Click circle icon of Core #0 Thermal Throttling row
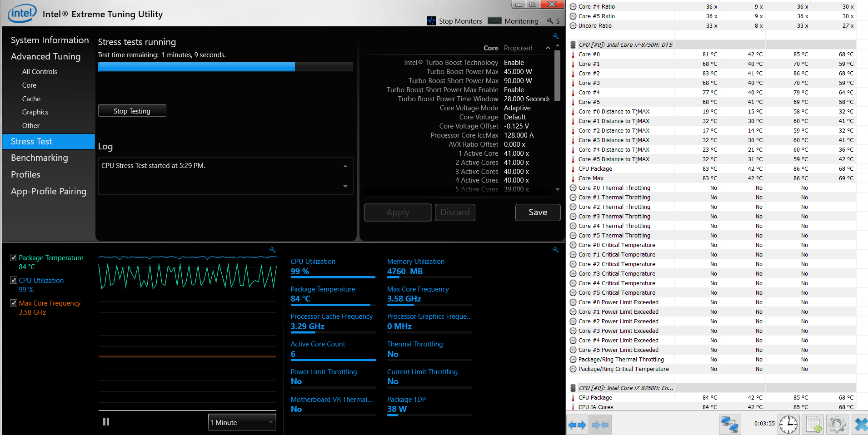Image resolution: width=868 pixels, height=435 pixels. tap(573, 188)
